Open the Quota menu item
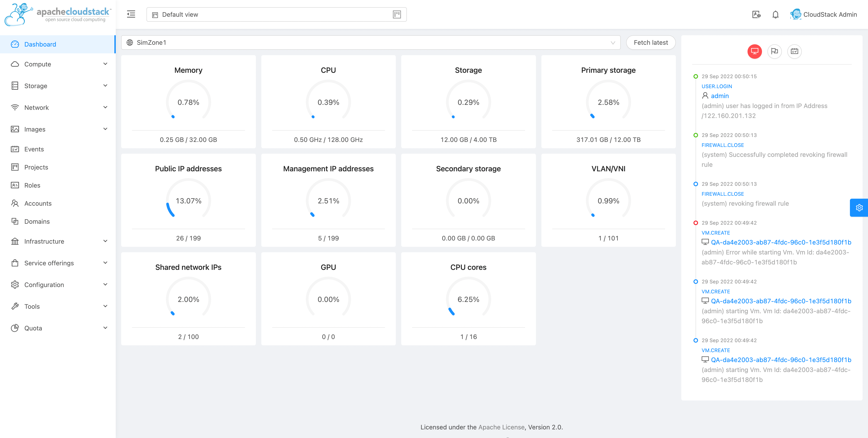This screenshot has height=438, width=868. click(x=33, y=328)
